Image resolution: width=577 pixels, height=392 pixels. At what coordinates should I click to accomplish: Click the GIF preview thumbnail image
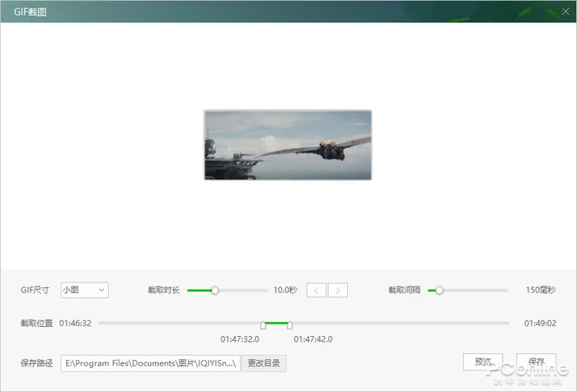[x=288, y=145]
